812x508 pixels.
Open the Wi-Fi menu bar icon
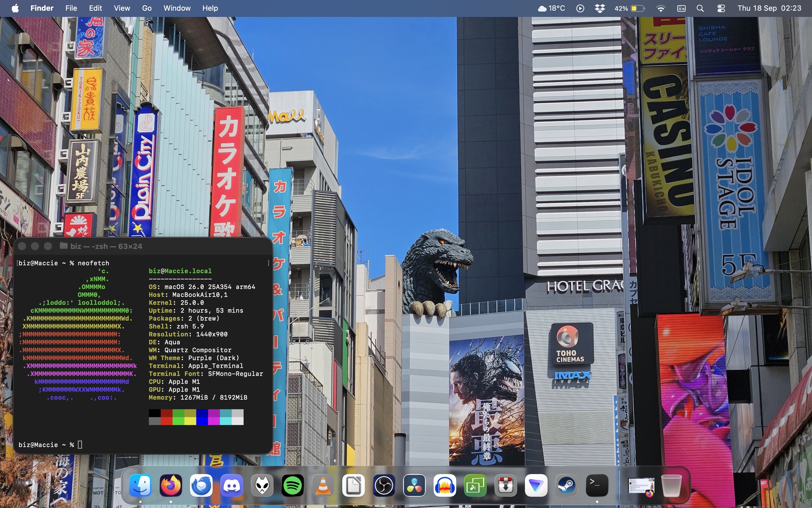pos(661,8)
